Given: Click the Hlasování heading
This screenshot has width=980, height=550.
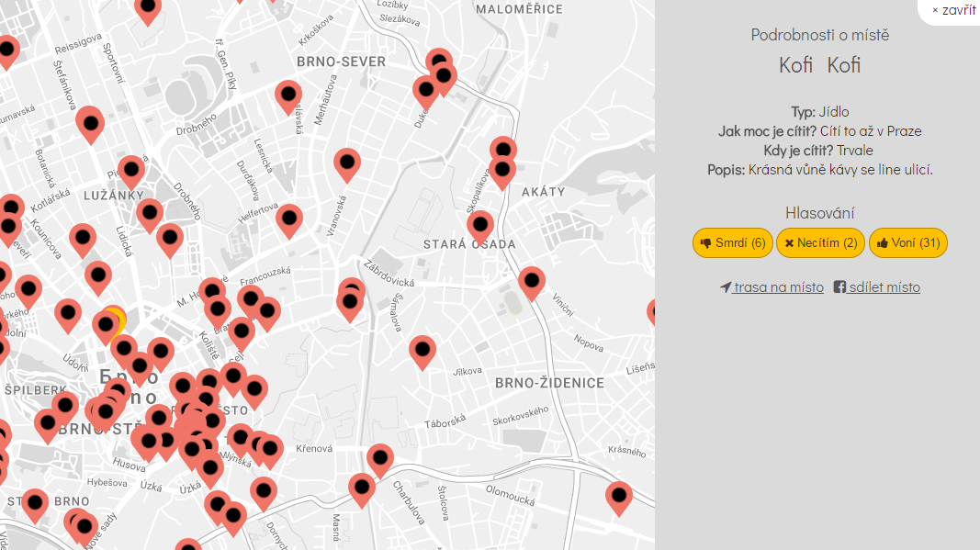Looking at the screenshot, I should tap(820, 213).
